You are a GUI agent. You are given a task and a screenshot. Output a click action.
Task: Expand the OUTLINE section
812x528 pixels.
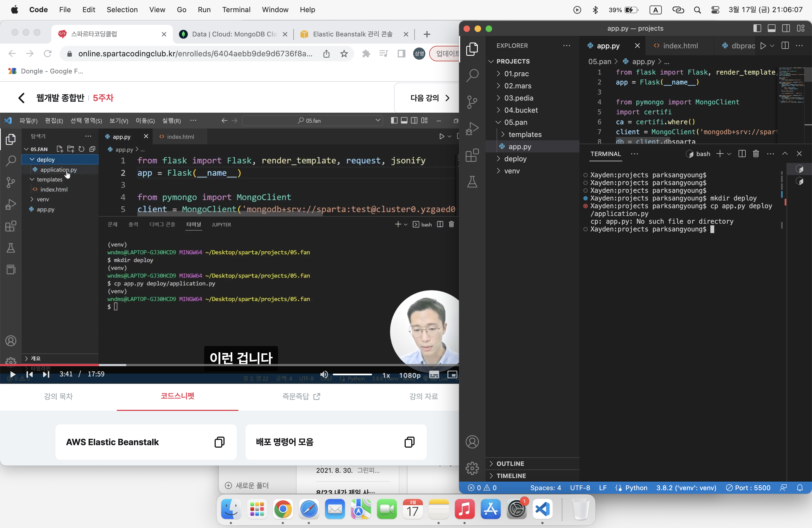[510, 464]
